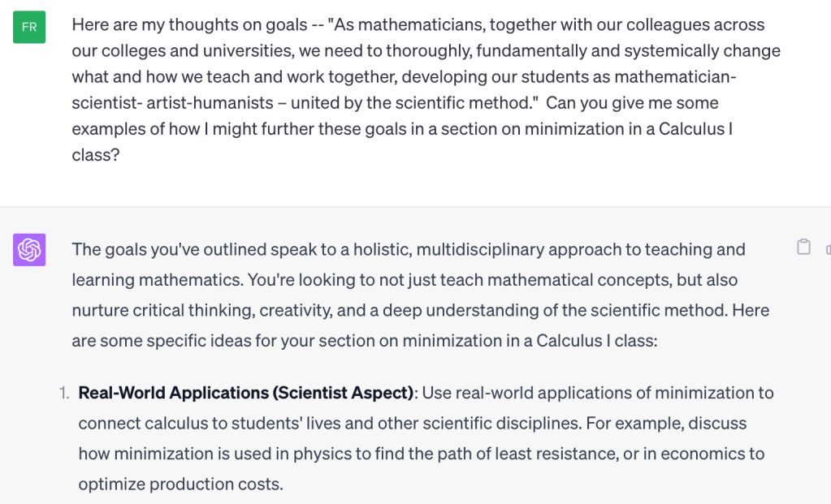Click the purple ChatGPT logo icon
Screen dimensions: 831x504
tap(29, 250)
